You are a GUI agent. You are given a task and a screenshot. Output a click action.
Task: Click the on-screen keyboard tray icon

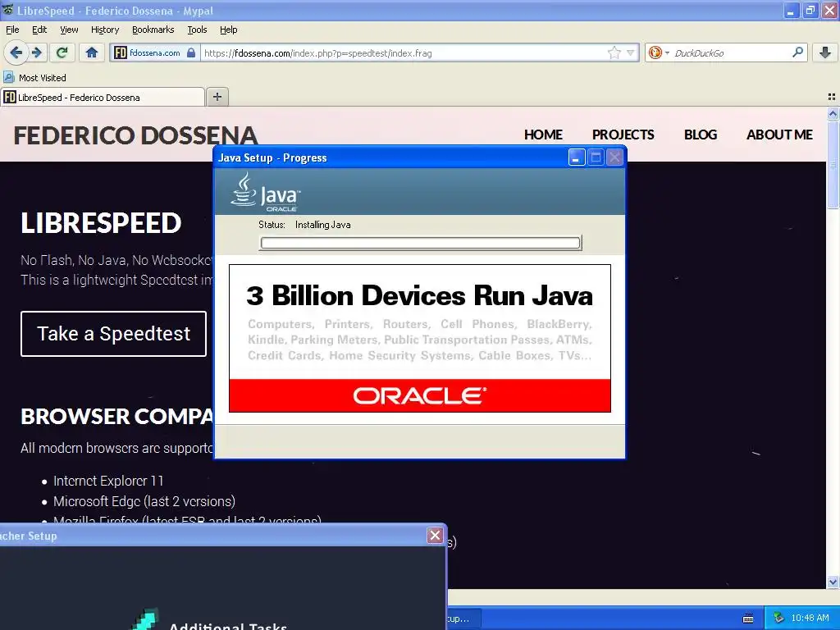[x=748, y=619]
